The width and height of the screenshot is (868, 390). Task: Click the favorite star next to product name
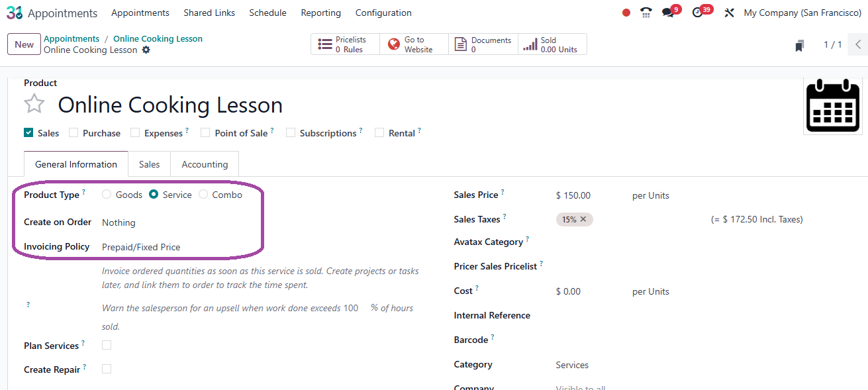[x=34, y=104]
